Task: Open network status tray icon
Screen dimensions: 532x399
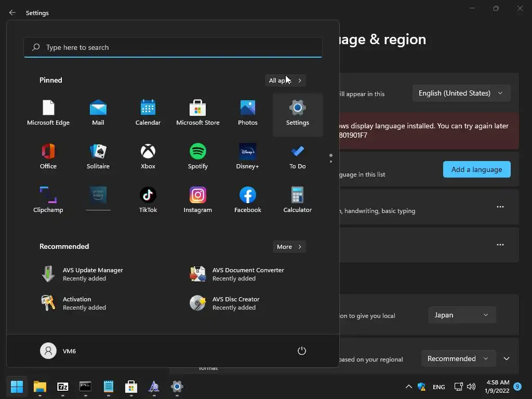Action: click(458, 387)
